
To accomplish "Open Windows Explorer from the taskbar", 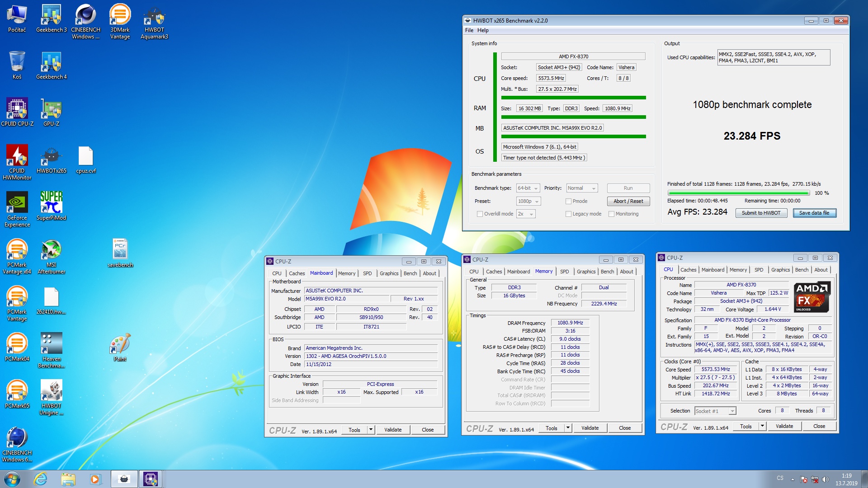I will pos(68,479).
